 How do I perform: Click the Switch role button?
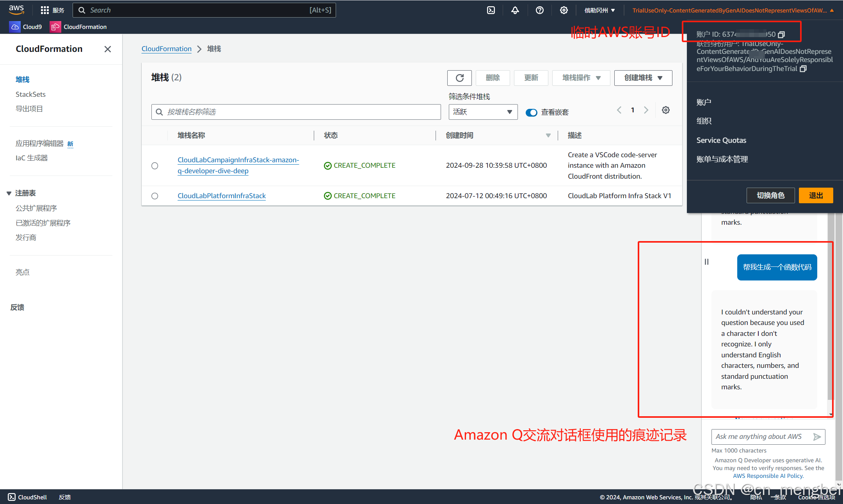770,195
